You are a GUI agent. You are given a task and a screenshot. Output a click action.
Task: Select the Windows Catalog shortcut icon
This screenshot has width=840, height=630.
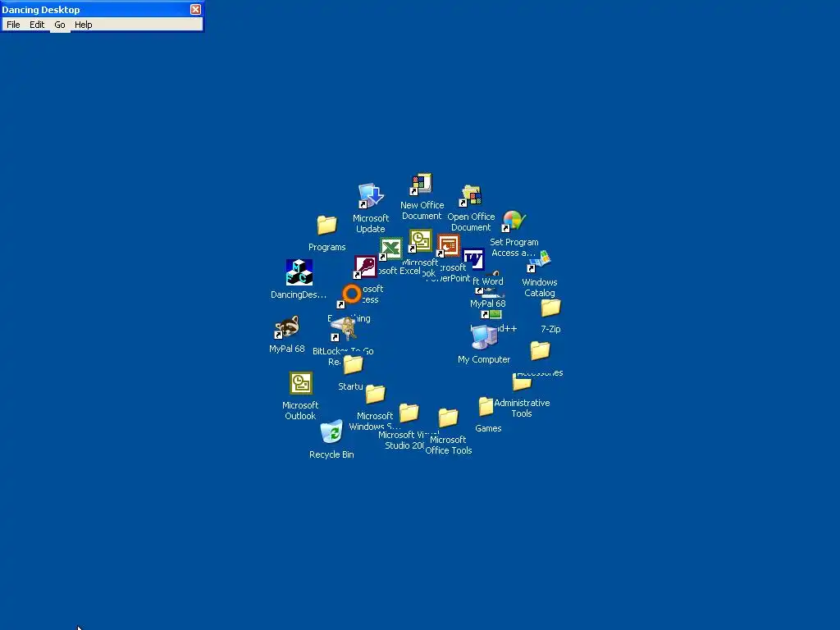[x=539, y=262]
